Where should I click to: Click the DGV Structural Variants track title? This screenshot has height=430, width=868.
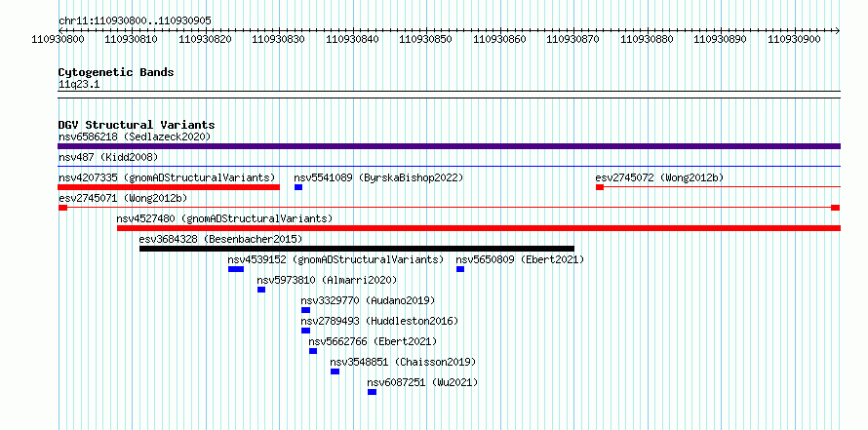click(137, 125)
